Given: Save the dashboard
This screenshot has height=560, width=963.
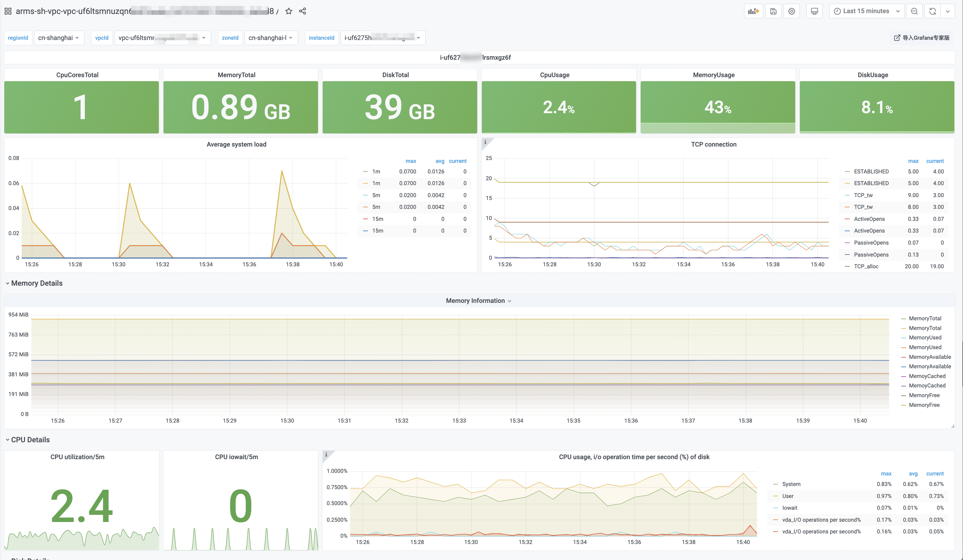Looking at the screenshot, I should (773, 11).
